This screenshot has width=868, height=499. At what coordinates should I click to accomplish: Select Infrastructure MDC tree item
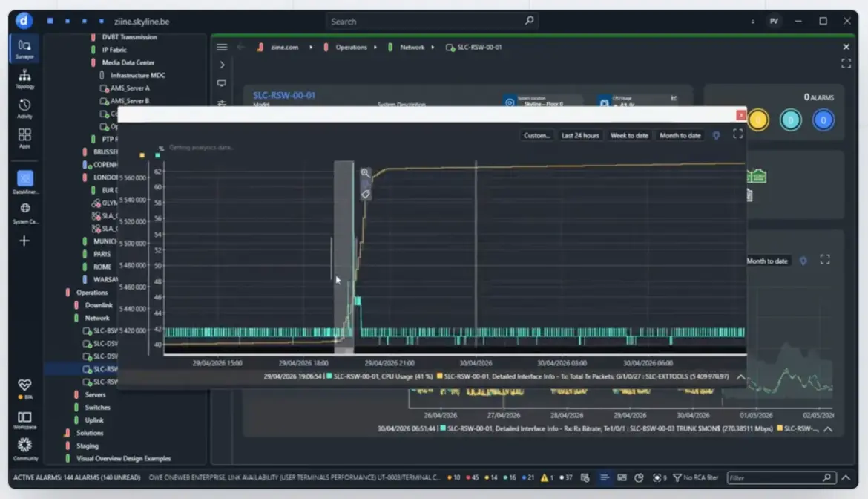137,75
